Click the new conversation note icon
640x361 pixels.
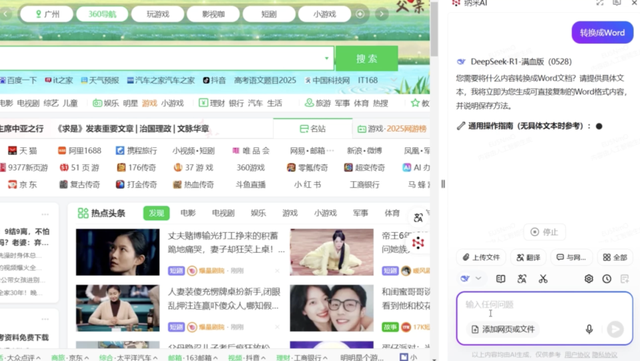point(624,279)
